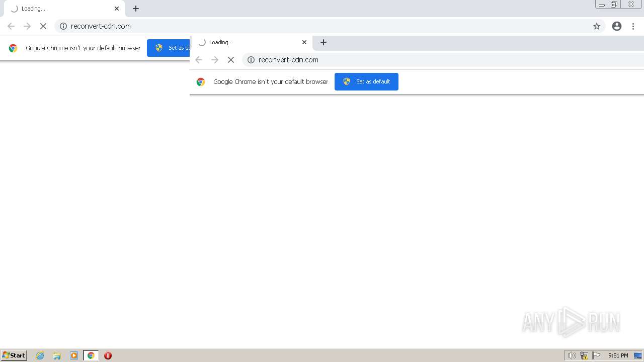
Task: Open the Chrome three-dot menu
Action: [633, 26]
